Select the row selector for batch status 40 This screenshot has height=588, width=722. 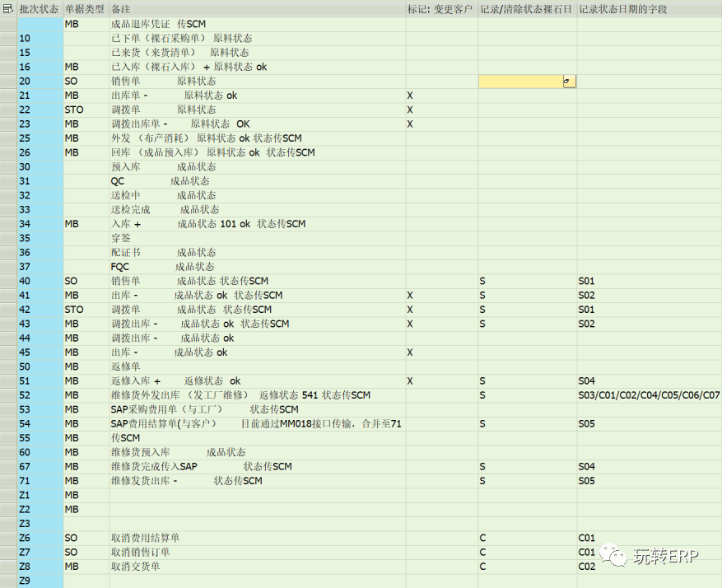click(8, 281)
